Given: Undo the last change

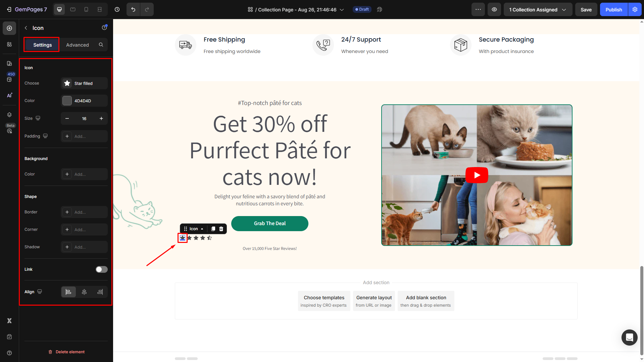Looking at the screenshot, I should (x=133, y=9).
